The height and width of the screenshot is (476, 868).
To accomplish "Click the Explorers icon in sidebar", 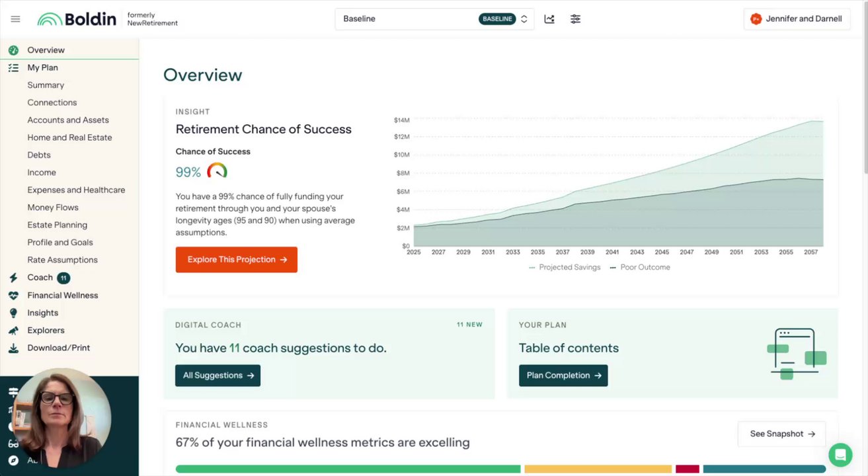I will point(13,331).
